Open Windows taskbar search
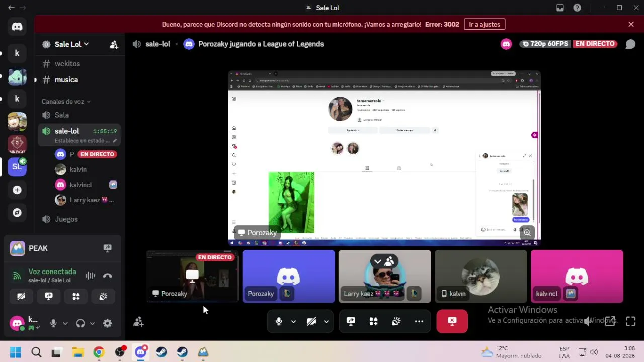The height and width of the screenshot is (362, 644). (36, 352)
